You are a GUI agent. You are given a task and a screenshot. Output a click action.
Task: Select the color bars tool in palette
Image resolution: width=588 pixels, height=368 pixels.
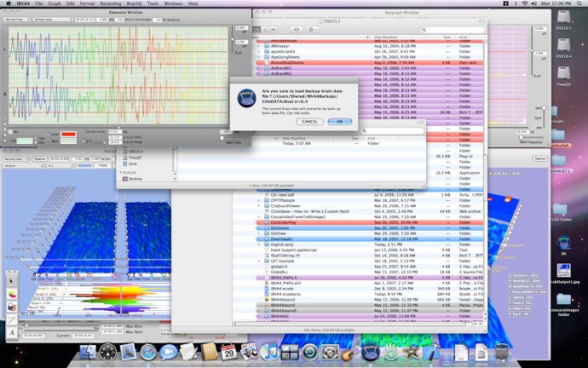click(12, 294)
